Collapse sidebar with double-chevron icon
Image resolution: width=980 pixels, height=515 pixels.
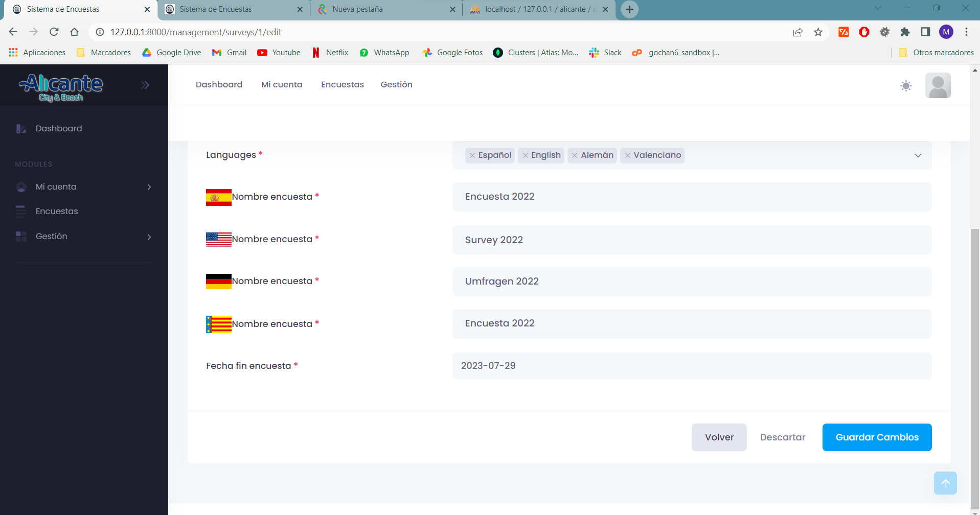(x=145, y=85)
